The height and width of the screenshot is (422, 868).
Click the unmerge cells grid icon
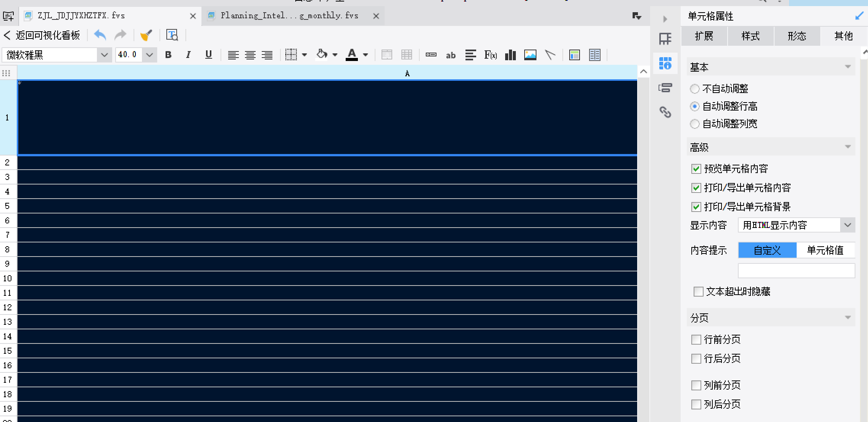407,55
